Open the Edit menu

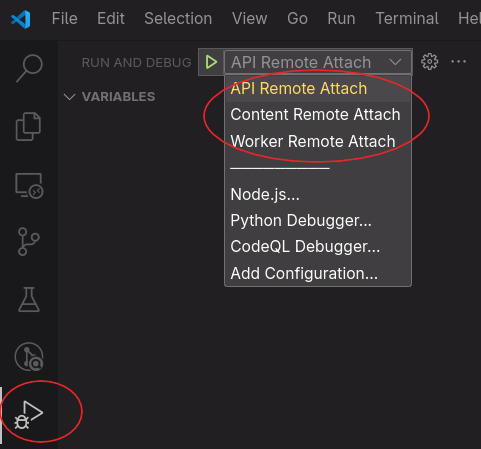(111, 18)
